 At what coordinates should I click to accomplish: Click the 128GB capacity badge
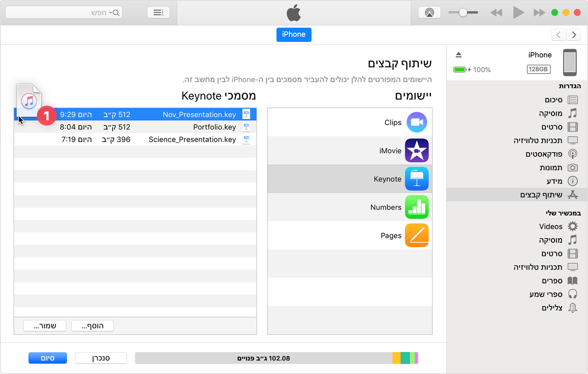[x=538, y=69]
